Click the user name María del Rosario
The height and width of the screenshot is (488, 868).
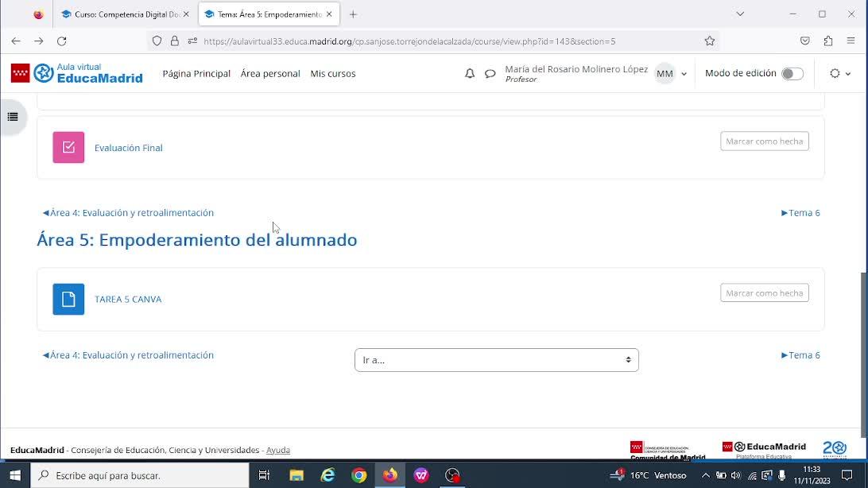click(x=576, y=69)
